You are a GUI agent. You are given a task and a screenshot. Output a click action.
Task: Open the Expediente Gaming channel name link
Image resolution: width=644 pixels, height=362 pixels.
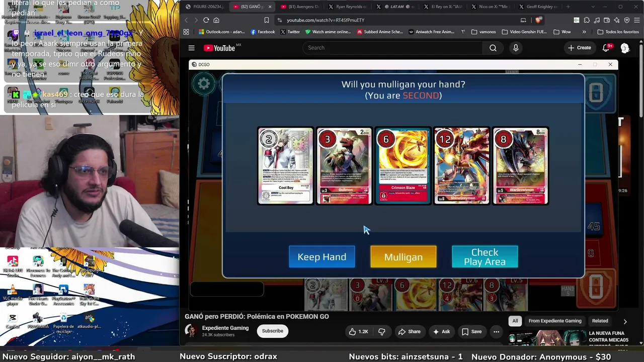(225, 328)
